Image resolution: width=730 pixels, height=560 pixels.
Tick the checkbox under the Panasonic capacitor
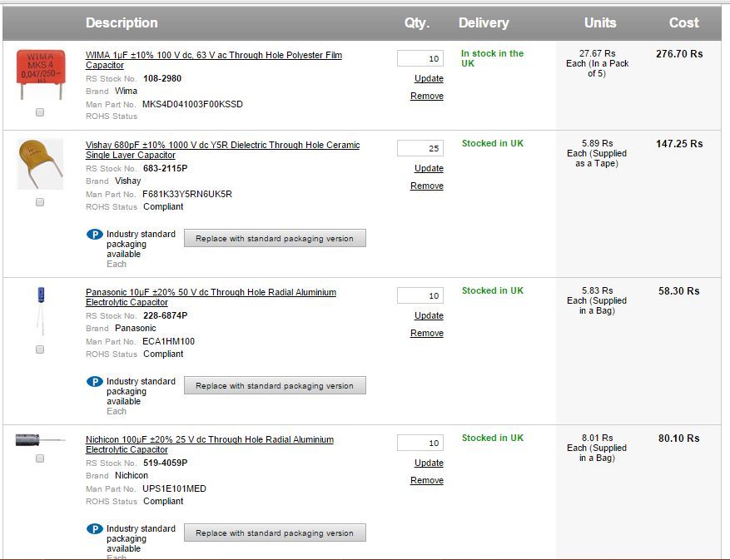[x=40, y=349]
